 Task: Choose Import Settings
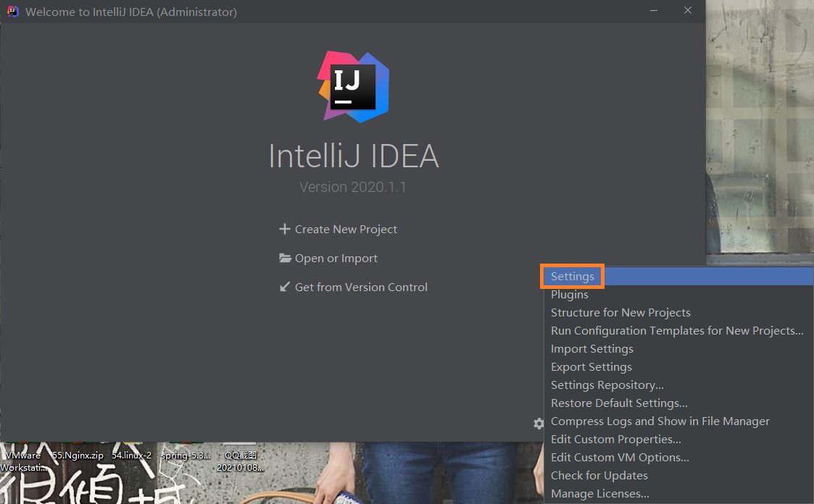point(678,349)
